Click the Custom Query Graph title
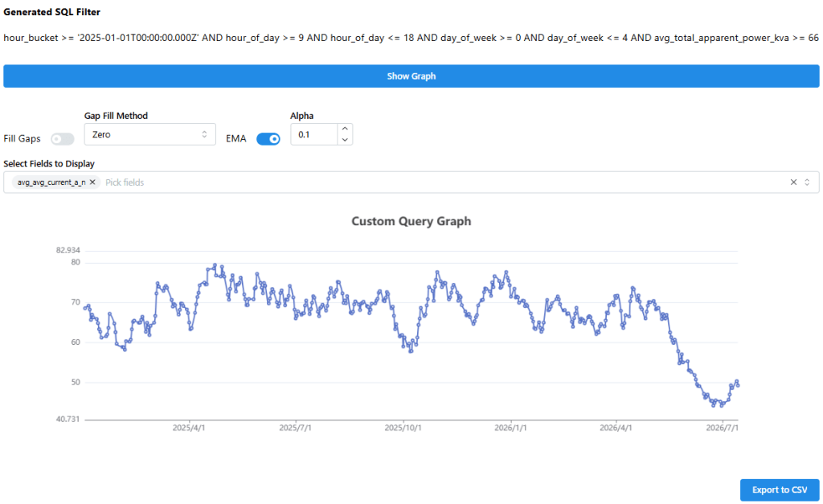Screen dimensions: 823x504 coord(411,221)
